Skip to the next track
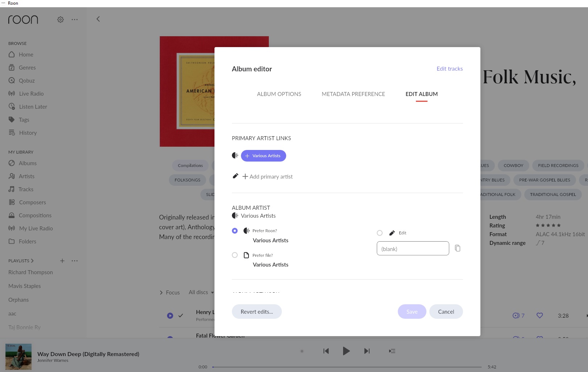588x372 pixels. [x=367, y=351]
